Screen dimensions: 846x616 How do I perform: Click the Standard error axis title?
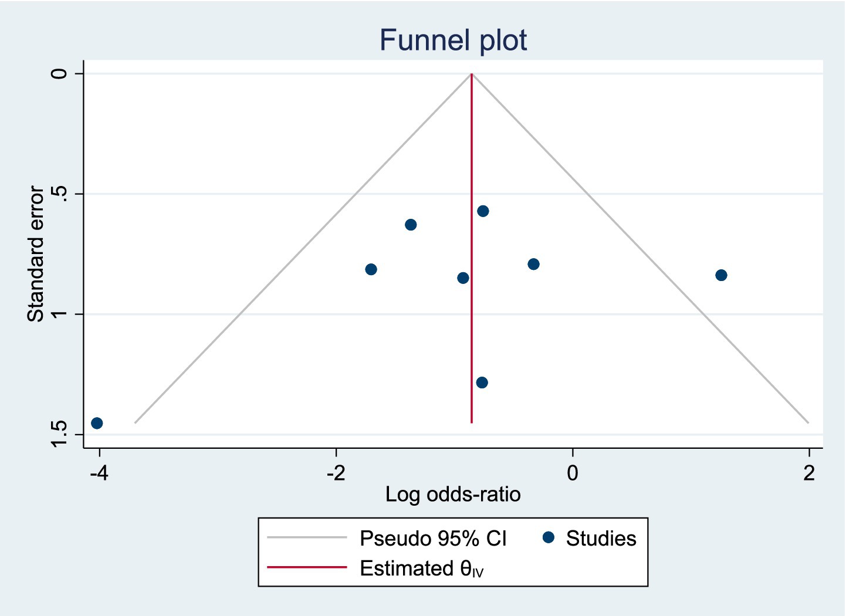tap(36, 254)
